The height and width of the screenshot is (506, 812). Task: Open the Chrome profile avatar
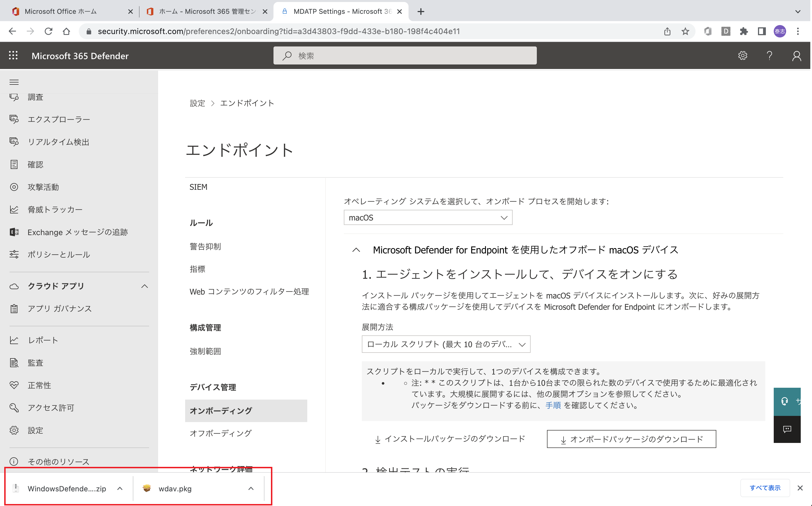(x=780, y=32)
